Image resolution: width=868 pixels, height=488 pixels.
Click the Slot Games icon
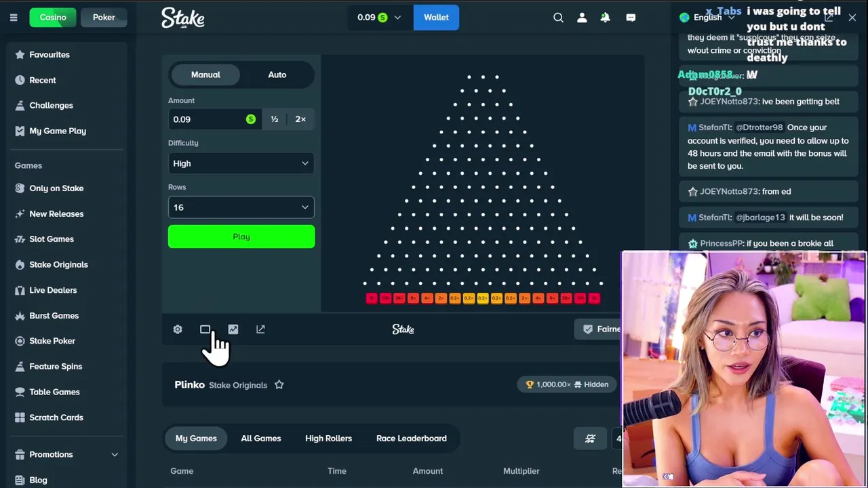20,239
